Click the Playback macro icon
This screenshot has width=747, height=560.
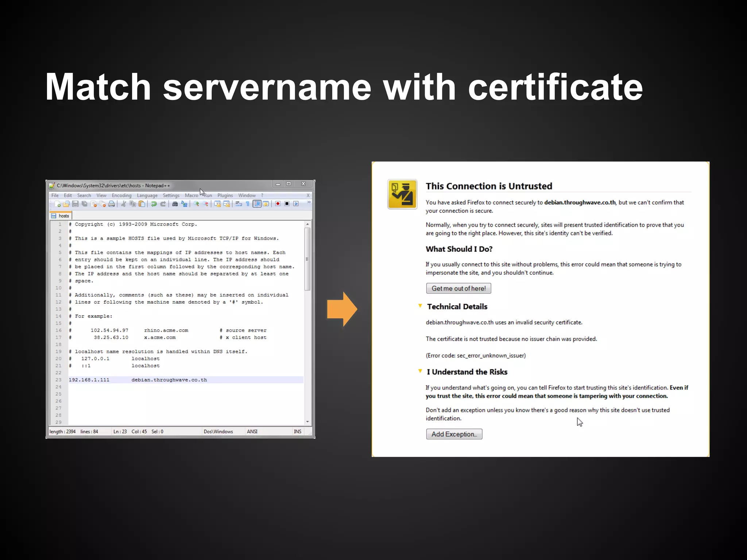pyautogui.click(x=296, y=203)
